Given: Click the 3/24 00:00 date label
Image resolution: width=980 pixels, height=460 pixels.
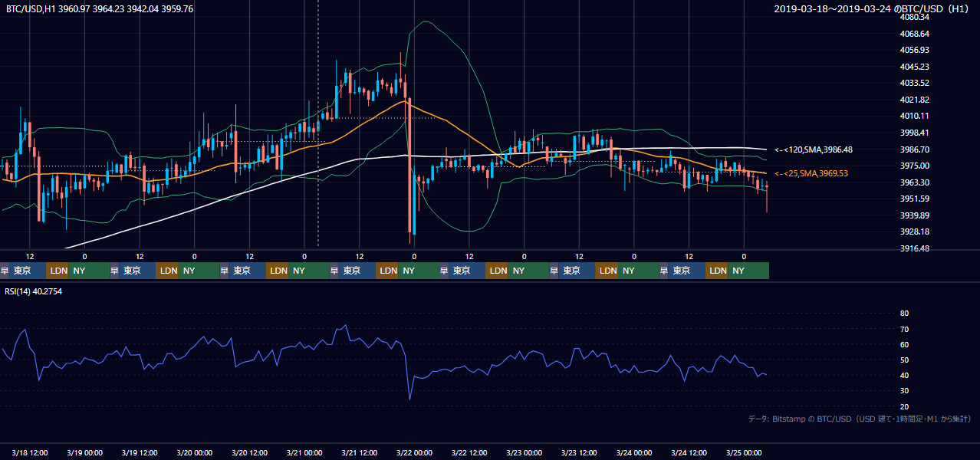Looking at the screenshot, I should pos(634,452).
